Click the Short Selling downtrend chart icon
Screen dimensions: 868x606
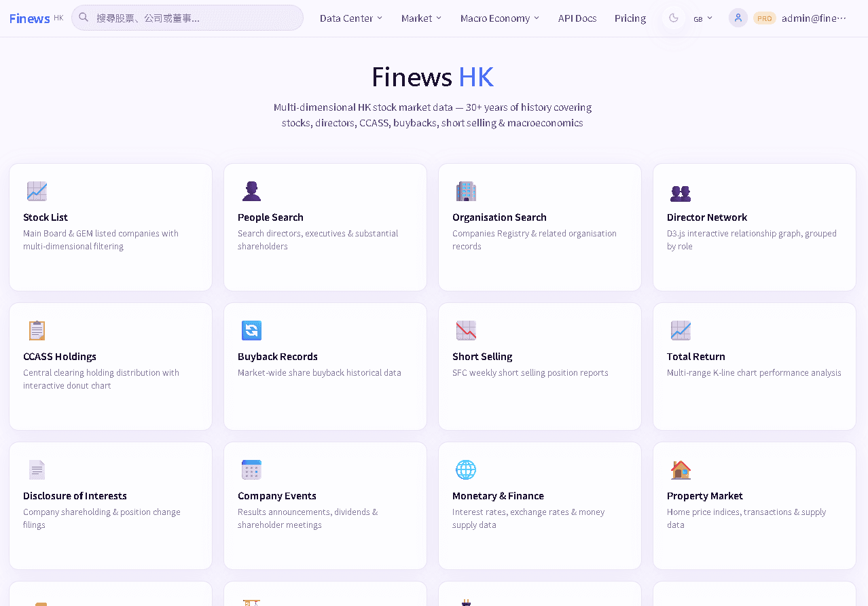[x=466, y=331]
